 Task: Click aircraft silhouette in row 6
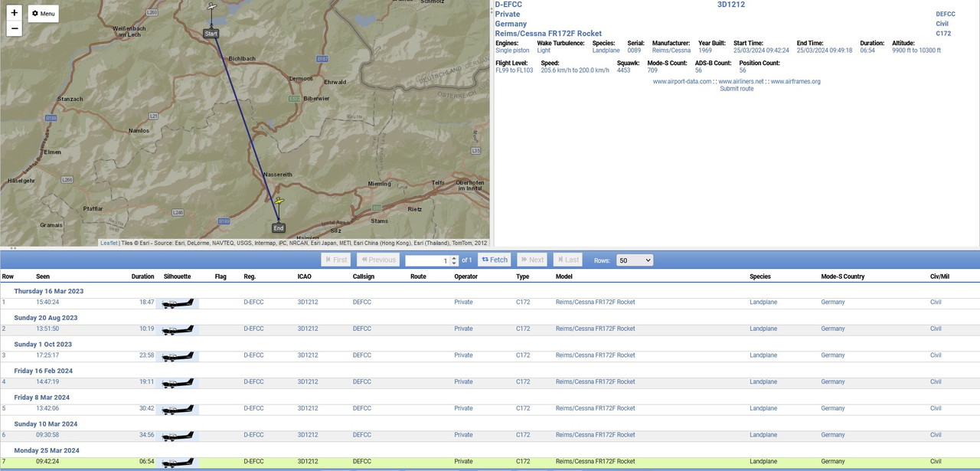pyautogui.click(x=178, y=436)
